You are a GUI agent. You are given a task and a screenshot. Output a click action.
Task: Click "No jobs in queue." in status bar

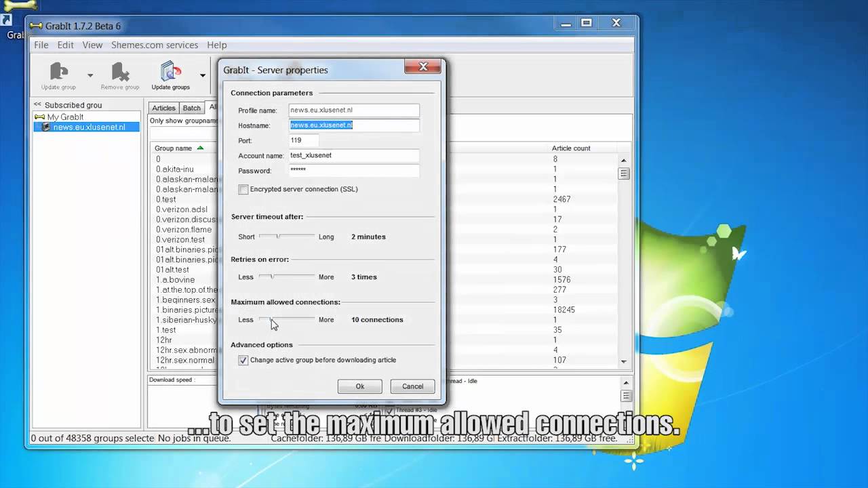pos(194,438)
